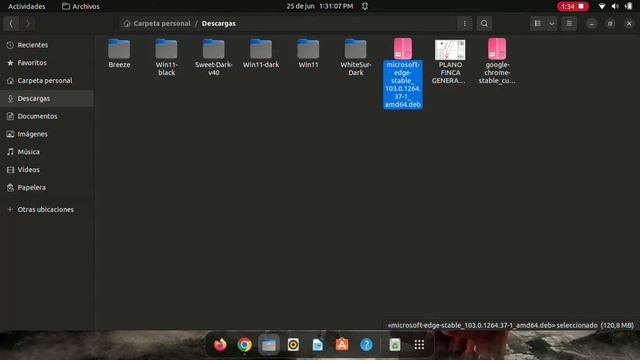Click the red screen recording indicator

coord(573,6)
